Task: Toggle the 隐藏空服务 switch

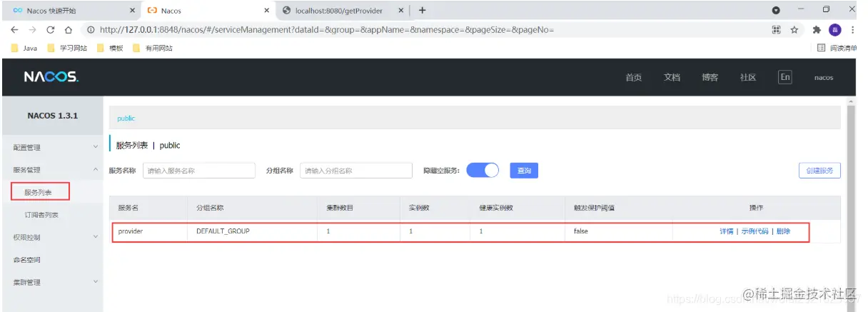Action: (x=483, y=171)
